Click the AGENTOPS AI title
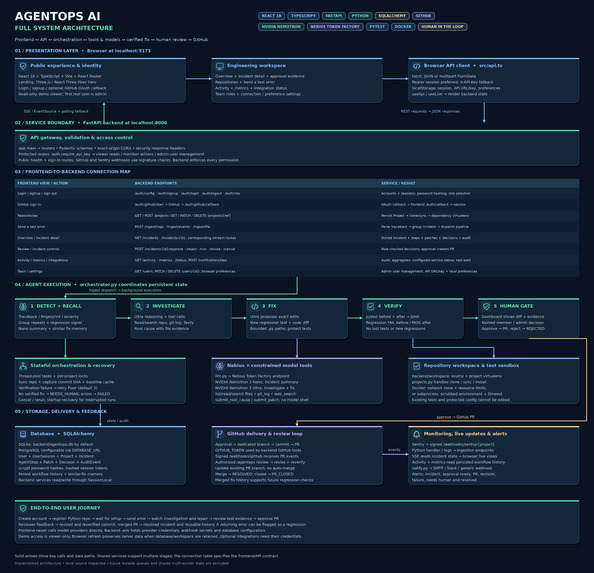 [58, 16]
